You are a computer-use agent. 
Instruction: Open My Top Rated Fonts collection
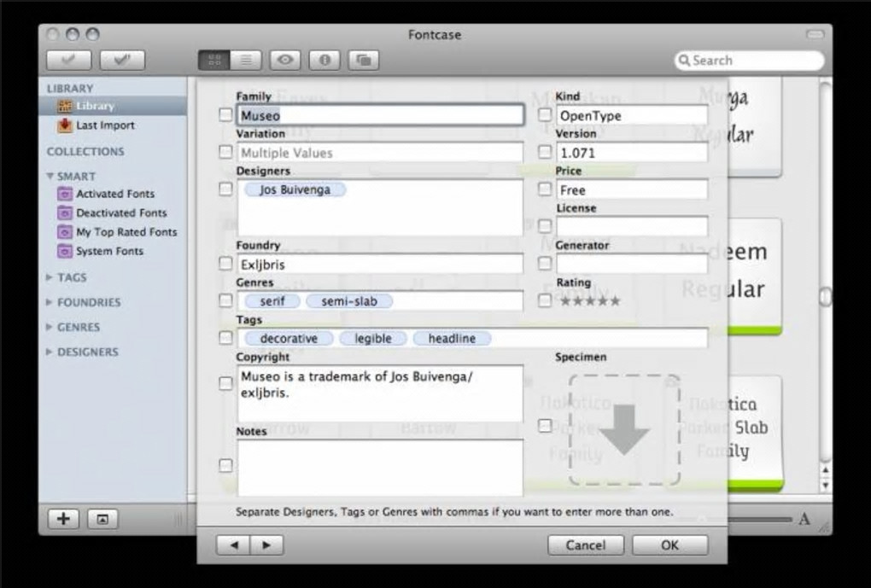126,232
